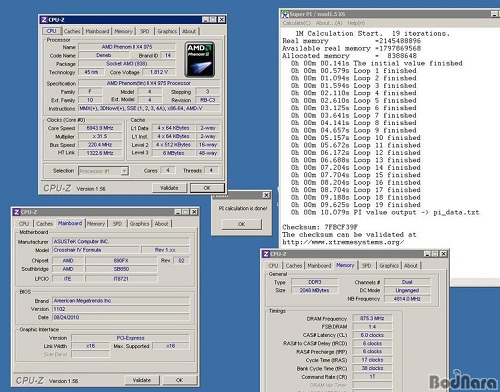Screen dimensions: 500x392
Task: Click the 'PI value output -> pi_data.txt' line
Action: point(385,212)
